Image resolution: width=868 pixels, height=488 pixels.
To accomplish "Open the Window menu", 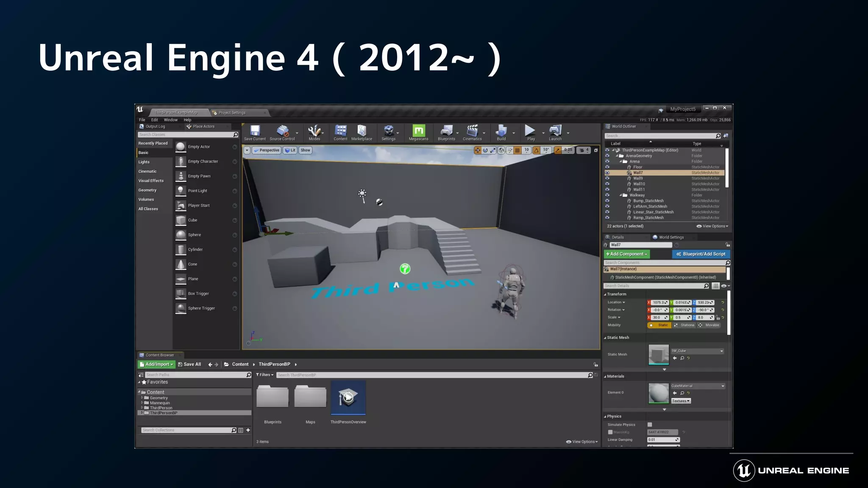I will pyautogui.click(x=171, y=120).
